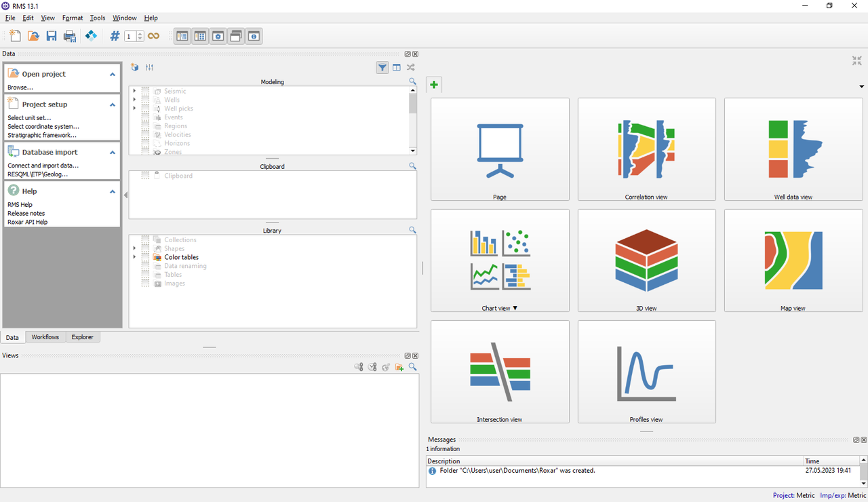Open the Well data view tile
868x502 pixels.
click(x=793, y=149)
